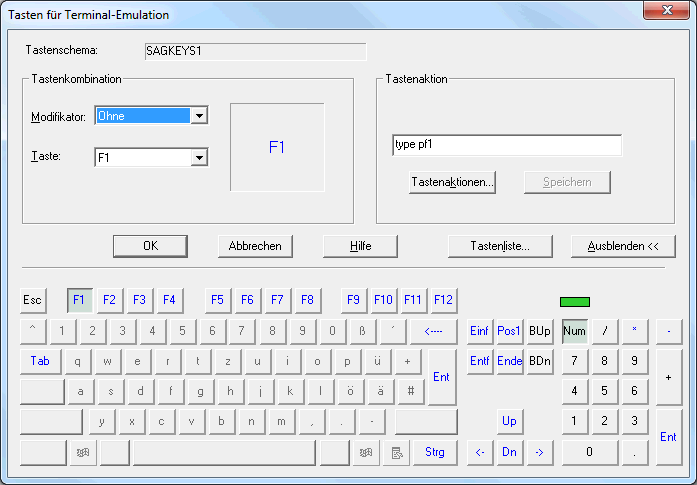Click the F1 key preview box

click(x=277, y=148)
